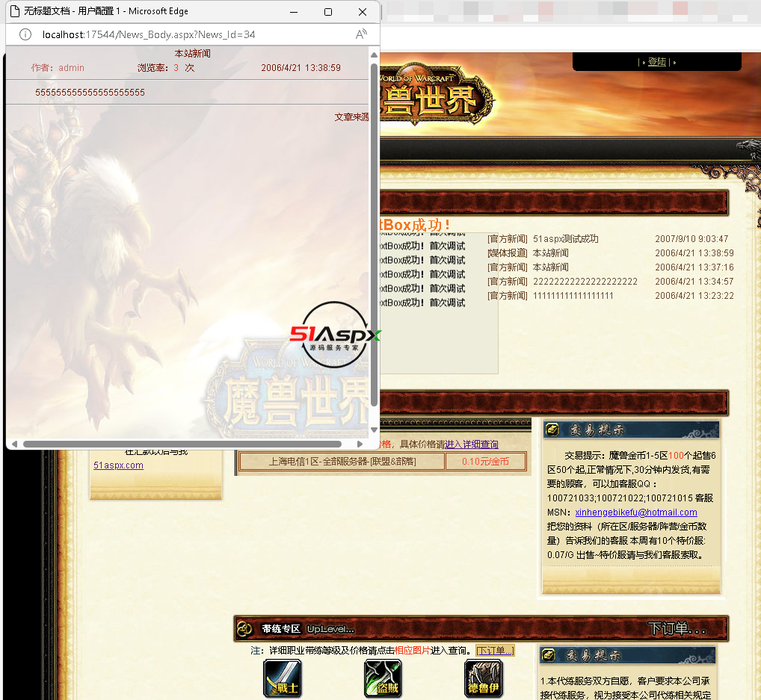Click the date 2007/9/10 9:03:47
The height and width of the screenshot is (700, 761).
(691, 238)
